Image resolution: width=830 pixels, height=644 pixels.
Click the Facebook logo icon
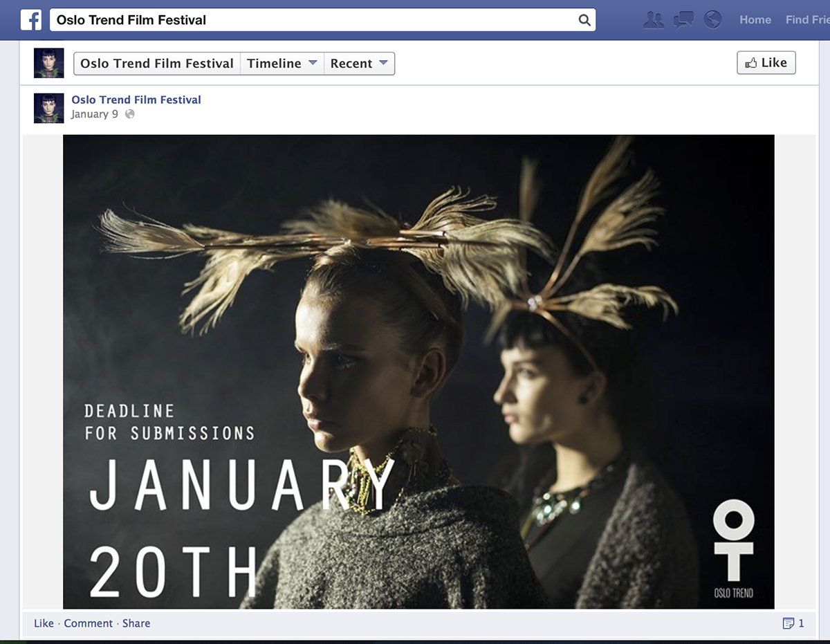pos(31,19)
